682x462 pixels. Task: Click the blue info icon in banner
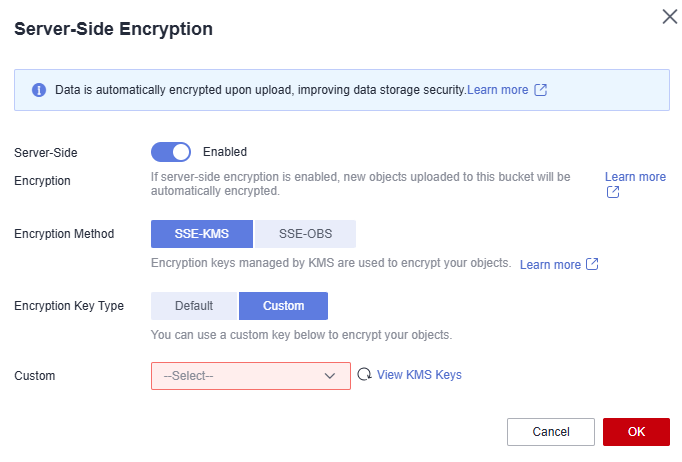click(39, 90)
